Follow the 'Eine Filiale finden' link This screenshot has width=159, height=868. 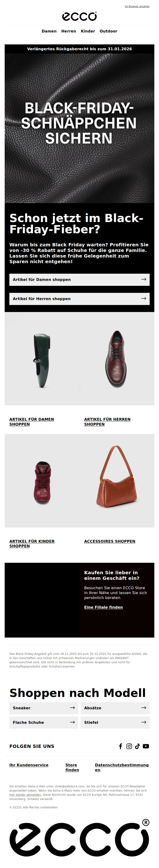(x=103, y=607)
